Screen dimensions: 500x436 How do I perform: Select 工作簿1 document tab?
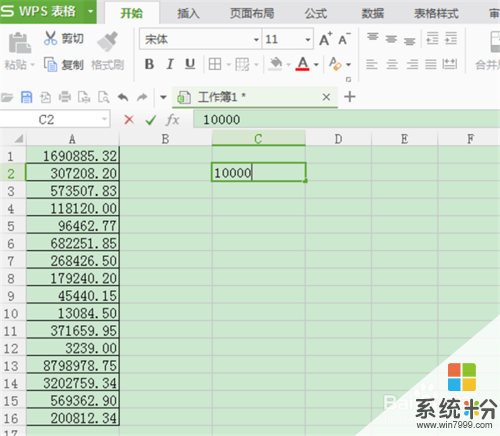point(255,97)
